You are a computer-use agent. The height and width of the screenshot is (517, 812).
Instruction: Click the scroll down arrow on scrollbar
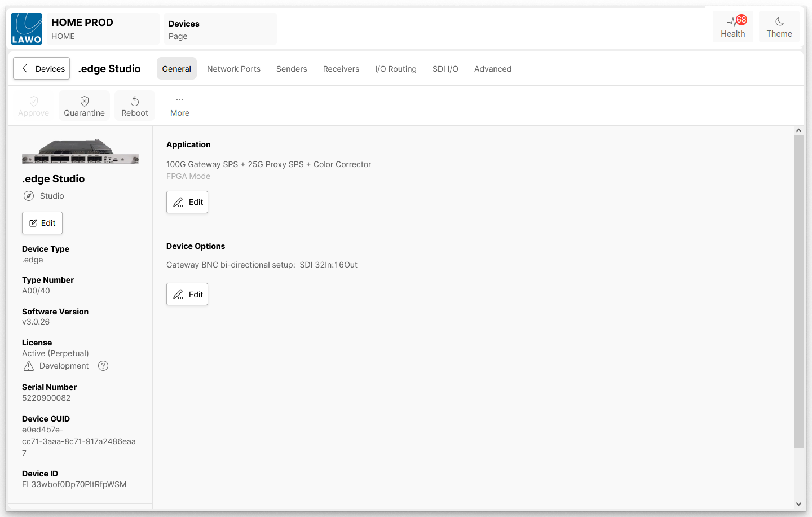pyautogui.click(x=798, y=504)
